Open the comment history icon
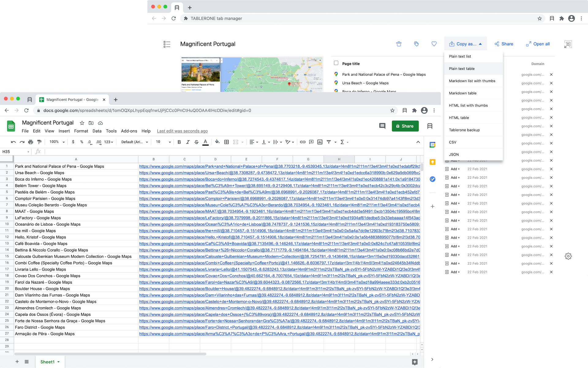Image resolution: width=588 pixels, height=368 pixels. pos(382,126)
